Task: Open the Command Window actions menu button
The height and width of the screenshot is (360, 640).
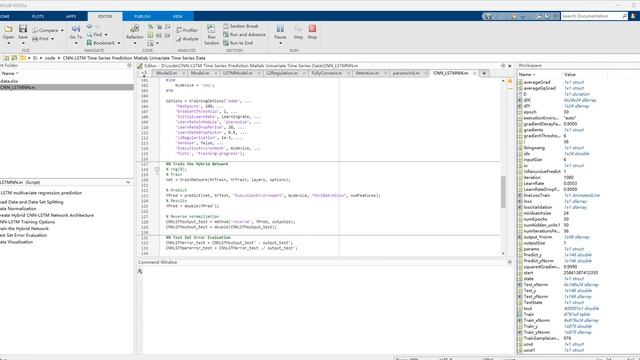Action: 509,262
